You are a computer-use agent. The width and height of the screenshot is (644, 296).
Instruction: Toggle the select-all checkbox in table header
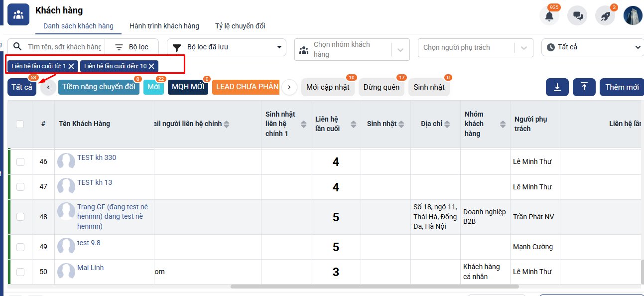(x=20, y=124)
